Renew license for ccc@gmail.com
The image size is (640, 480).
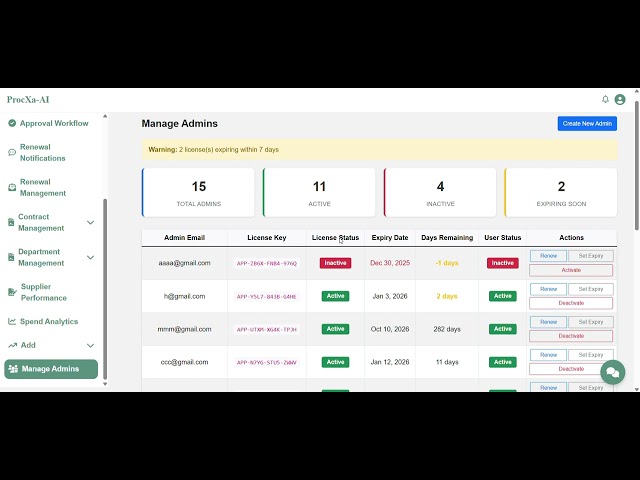[548, 355]
